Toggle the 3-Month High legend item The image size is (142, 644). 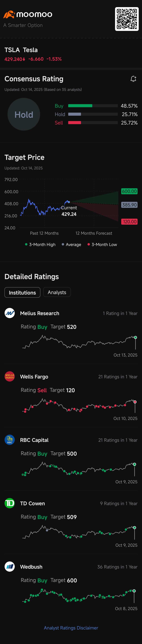[x=40, y=245]
